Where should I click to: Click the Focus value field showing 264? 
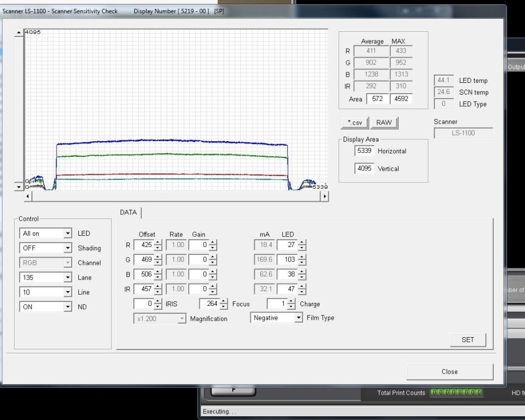pos(209,304)
